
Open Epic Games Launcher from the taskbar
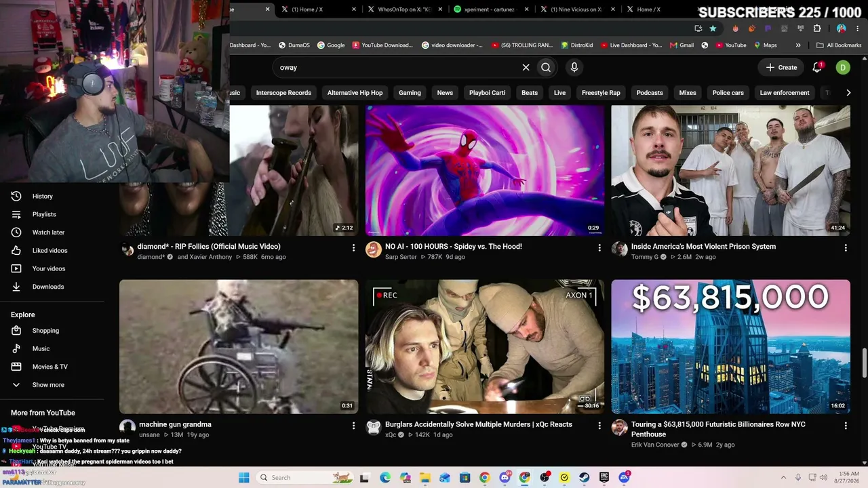[x=604, y=478]
